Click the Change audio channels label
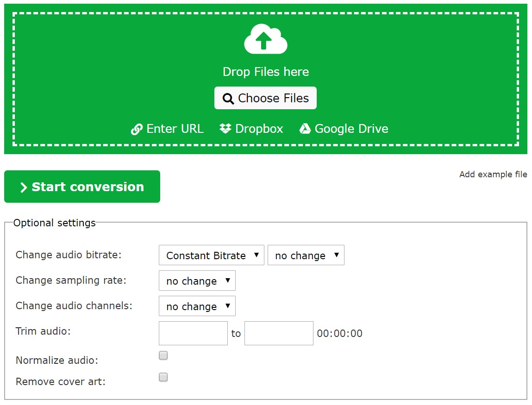The height and width of the screenshot is (405, 532). click(74, 305)
